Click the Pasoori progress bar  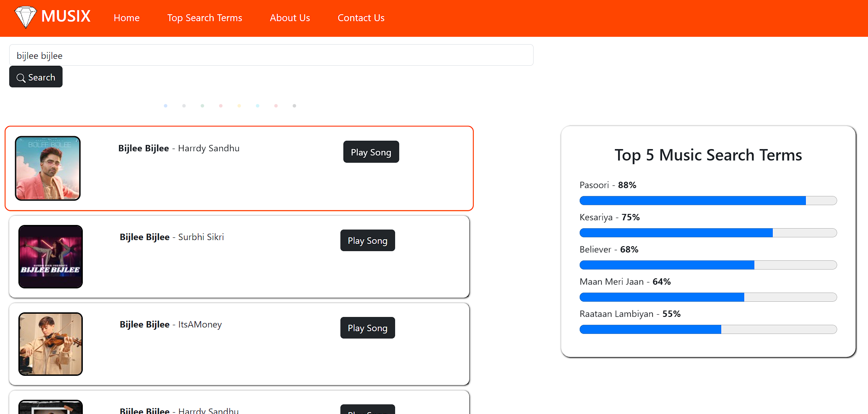(x=708, y=201)
